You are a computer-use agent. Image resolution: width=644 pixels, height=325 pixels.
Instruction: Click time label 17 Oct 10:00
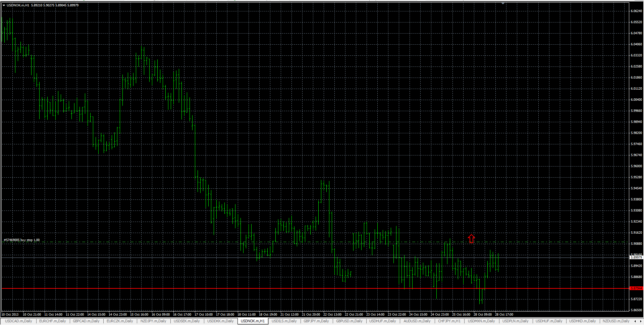[204, 315]
